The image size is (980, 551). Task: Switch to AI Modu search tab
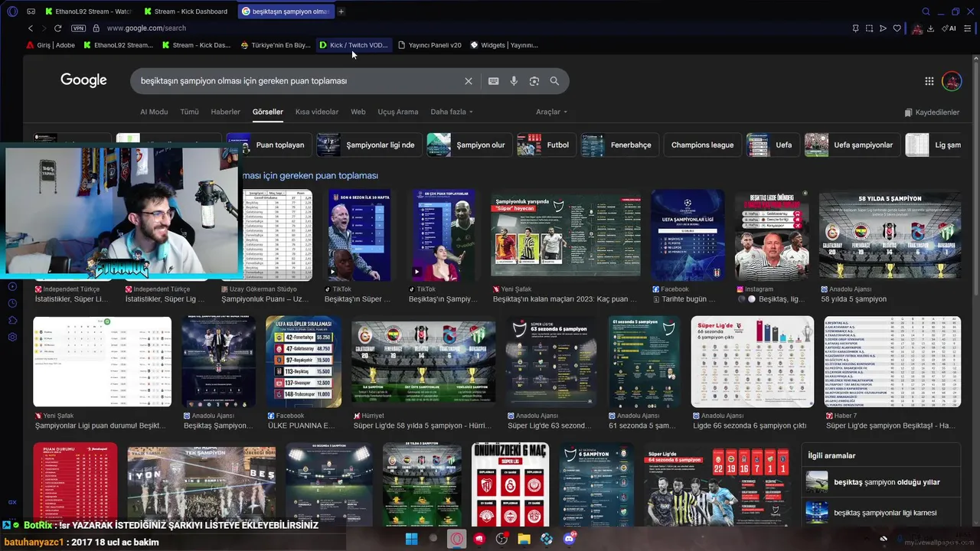154,112
